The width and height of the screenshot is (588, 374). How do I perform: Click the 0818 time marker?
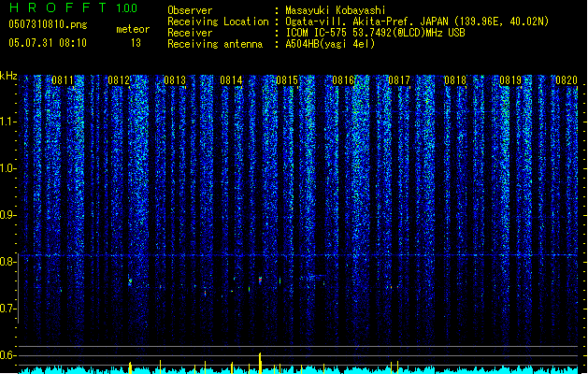(x=455, y=80)
